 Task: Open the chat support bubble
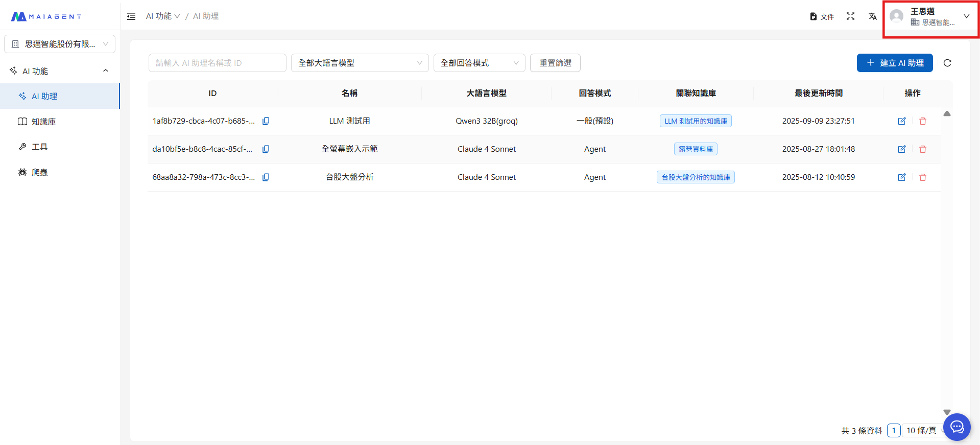coord(957,427)
